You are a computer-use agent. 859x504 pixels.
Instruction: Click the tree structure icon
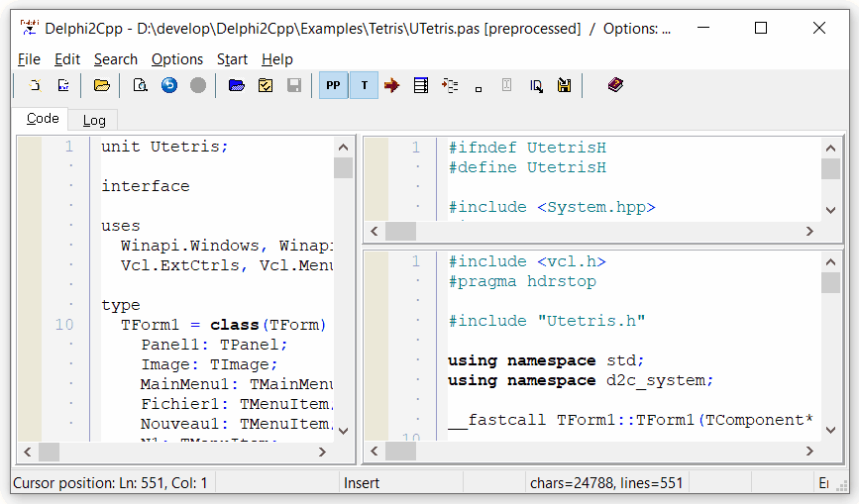coord(450,85)
